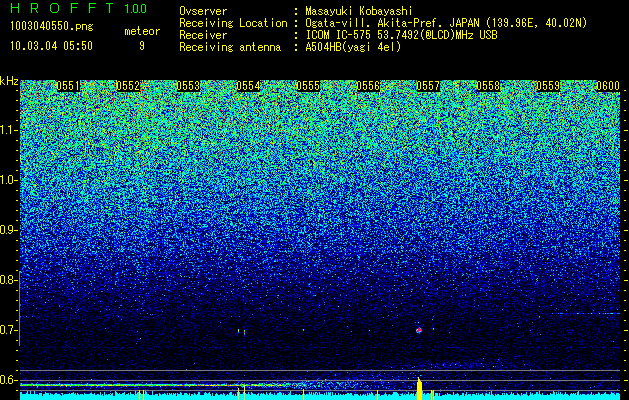This screenshot has height=400, width=629.
Task: Click the 'Receiver' field label
Action: click(203, 35)
